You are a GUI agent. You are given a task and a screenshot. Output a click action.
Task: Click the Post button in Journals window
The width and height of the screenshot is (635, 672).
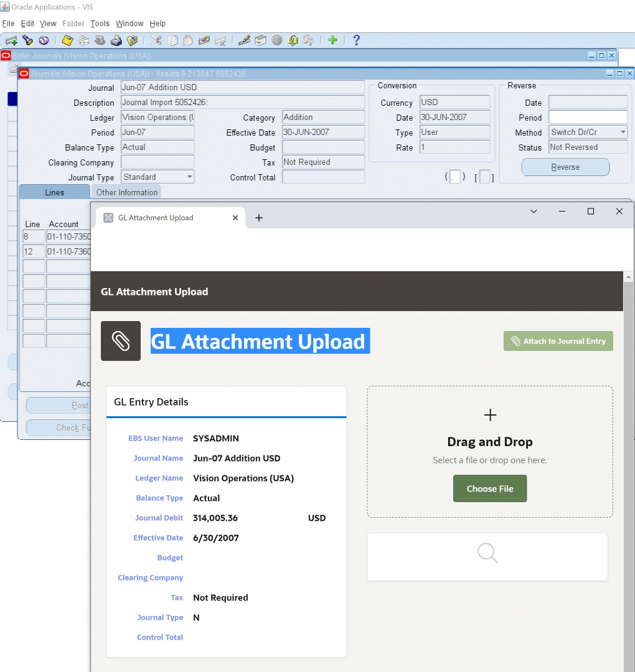pos(59,406)
